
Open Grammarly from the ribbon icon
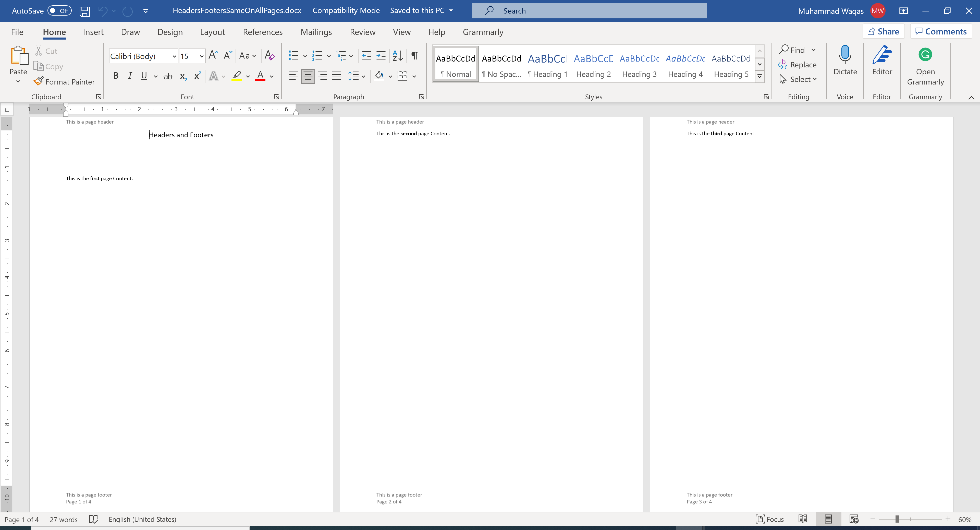925,55
